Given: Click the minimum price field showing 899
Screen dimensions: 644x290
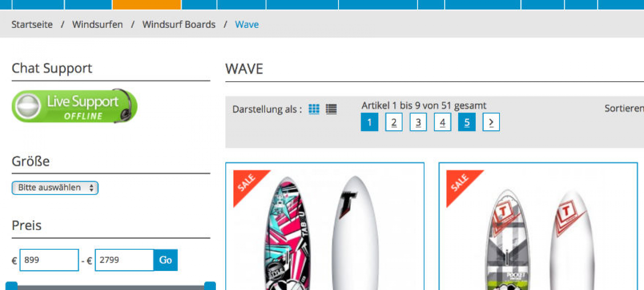Looking at the screenshot, I should 49,260.
